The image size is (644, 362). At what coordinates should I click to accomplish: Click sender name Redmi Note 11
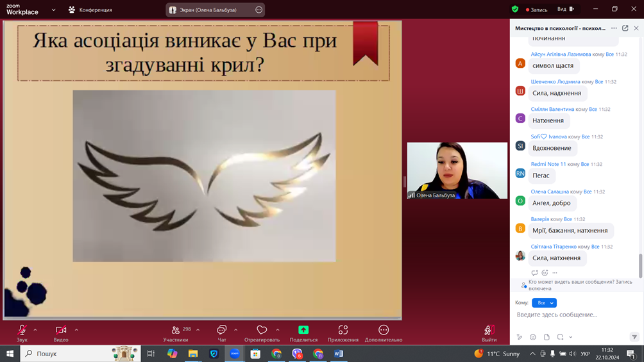tap(548, 164)
